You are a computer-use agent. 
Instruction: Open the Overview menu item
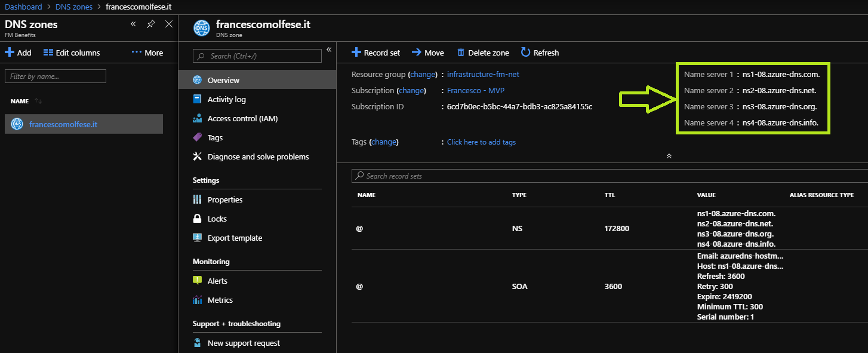click(x=257, y=80)
